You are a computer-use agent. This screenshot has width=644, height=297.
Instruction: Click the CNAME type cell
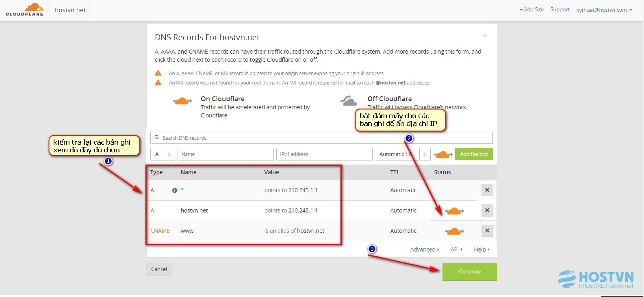(160, 231)
